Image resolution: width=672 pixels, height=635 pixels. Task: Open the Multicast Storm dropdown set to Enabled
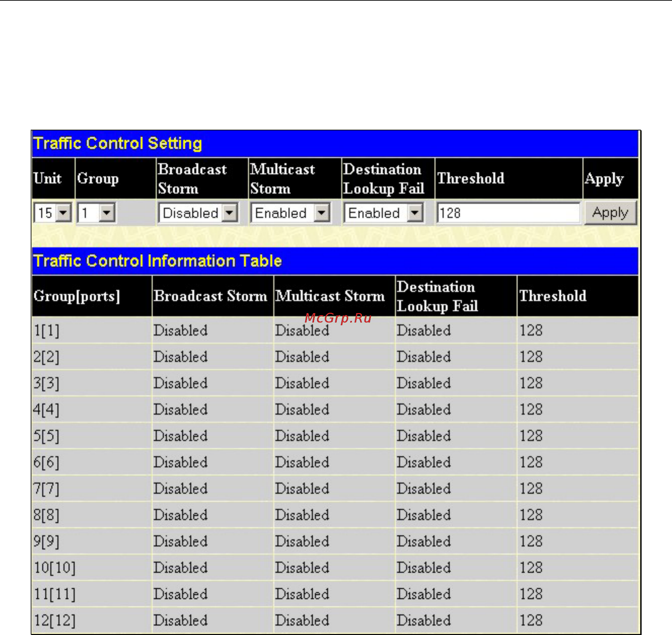click(291, 213)
